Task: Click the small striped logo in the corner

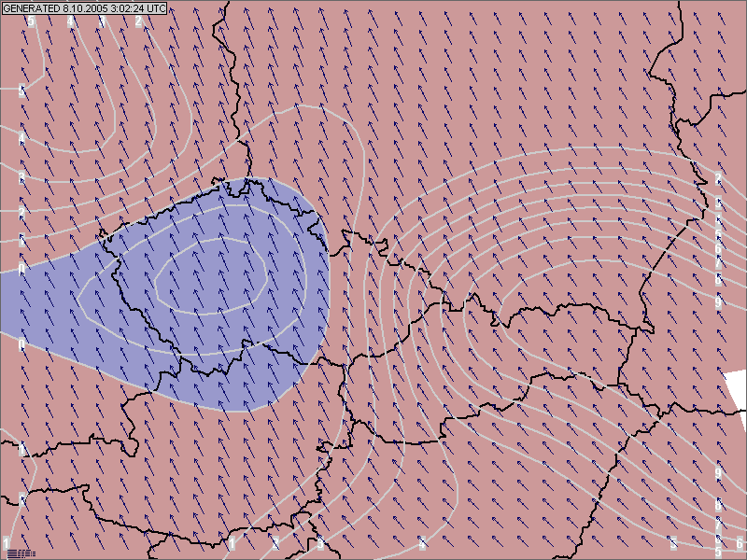Action: tap(21, 553)
